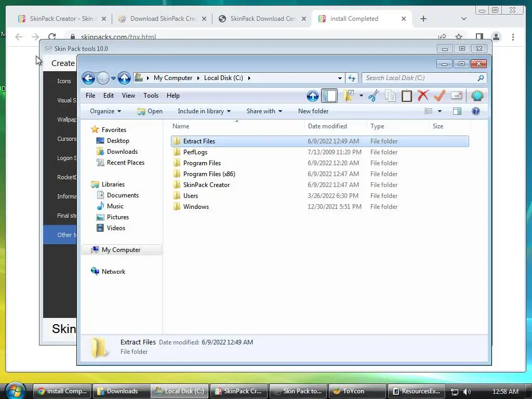Click the blue Help question icon
Image resolution: width=532 pixels, height=399 pixels.
pyautogui.click(x=476, y=111)
